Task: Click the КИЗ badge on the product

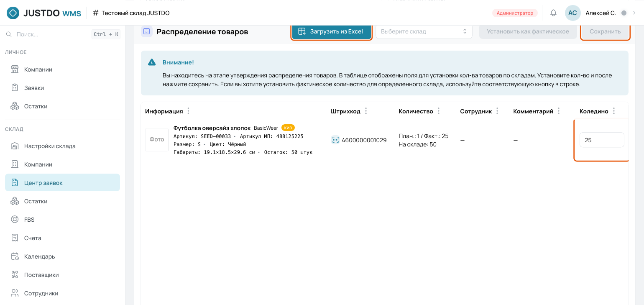Action: 288,128
